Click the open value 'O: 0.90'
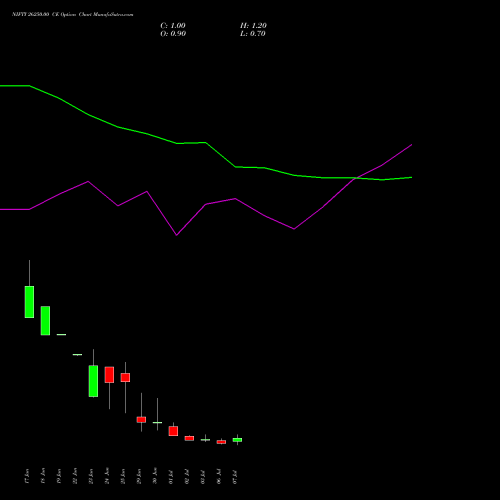The width and height of the screenshot is (500, 500). 173,34
